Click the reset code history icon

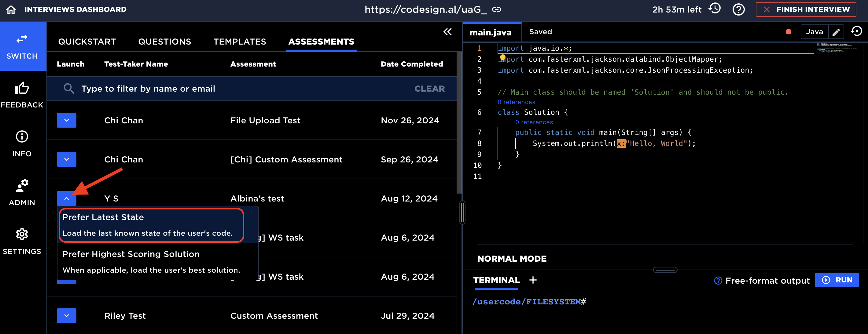[856, 31]
